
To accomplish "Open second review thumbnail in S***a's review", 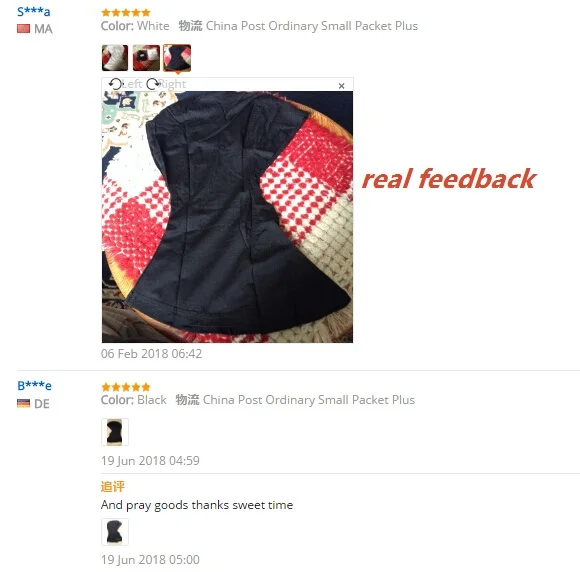I will [146, 58].
